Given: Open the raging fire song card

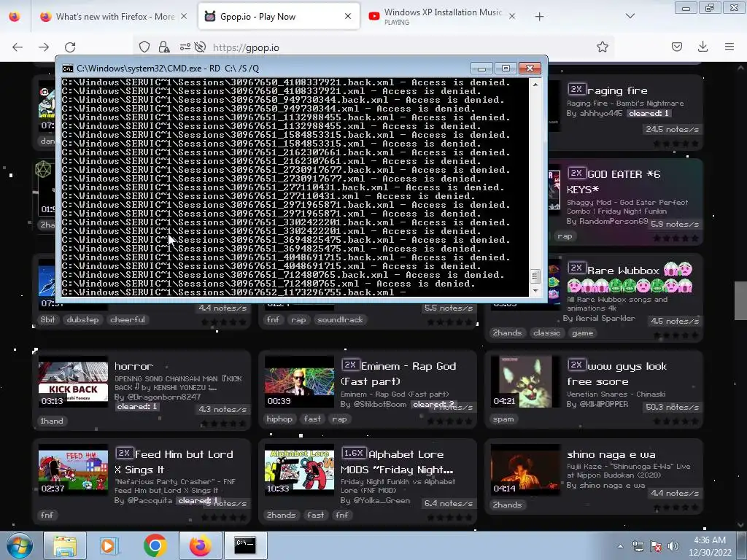Looking at the screenshot, I should tap(617, 90).
